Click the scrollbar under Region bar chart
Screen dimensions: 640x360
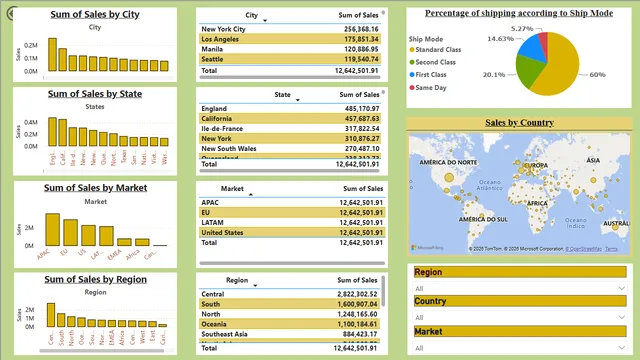coord(102,350)
